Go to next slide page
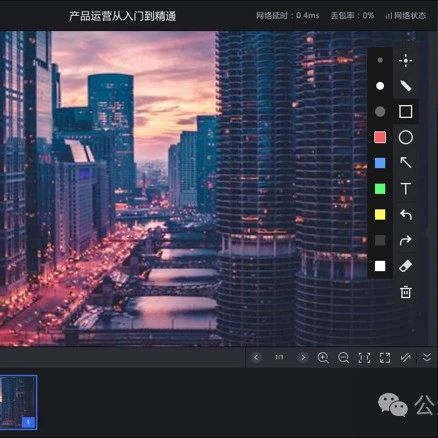 click(303, 358)
